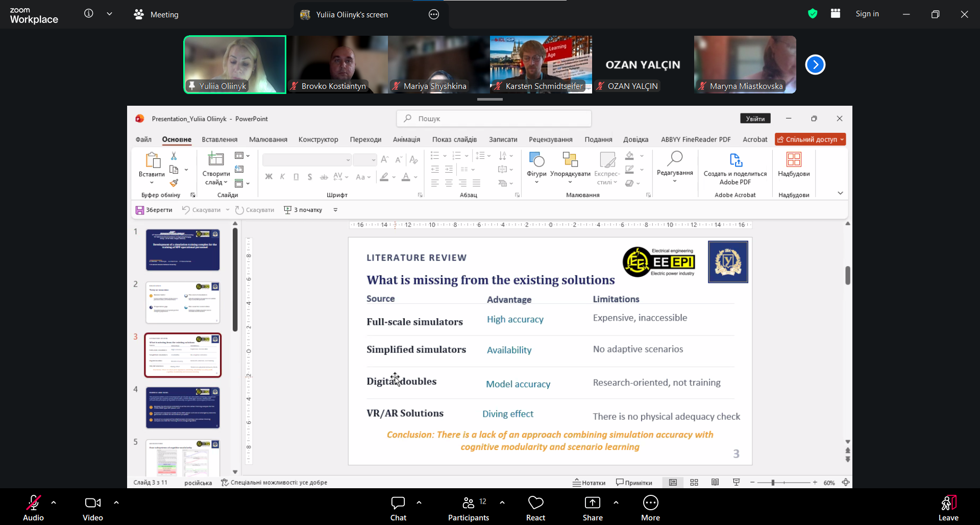Click Sign in at top right
The width and height of the screenshot is (980, 525).
(867, 14)
